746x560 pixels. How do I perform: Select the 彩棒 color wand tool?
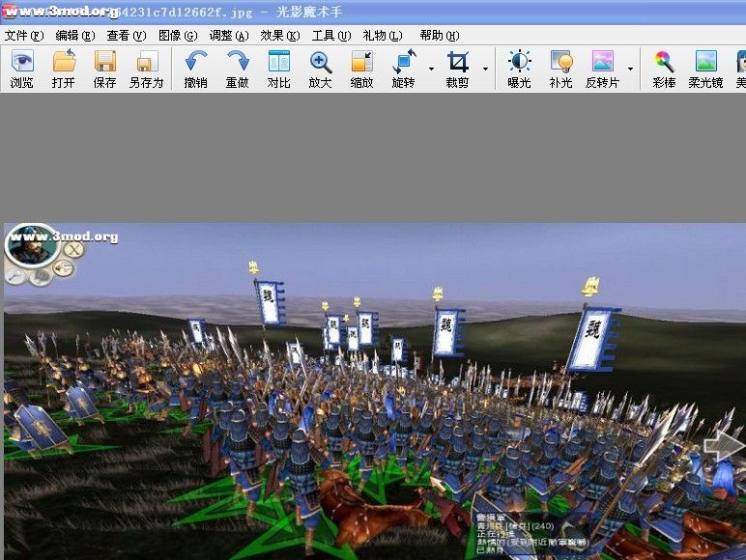663,69
